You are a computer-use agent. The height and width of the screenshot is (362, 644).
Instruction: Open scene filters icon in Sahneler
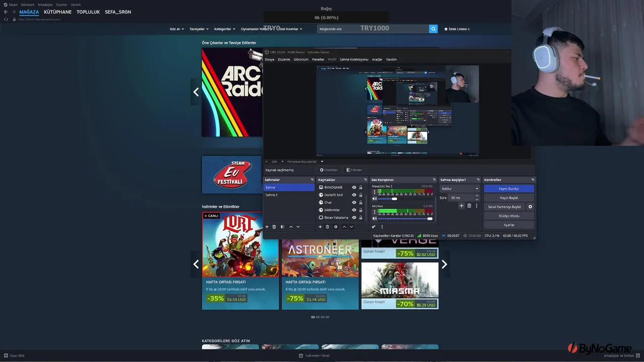click(282, 227)
